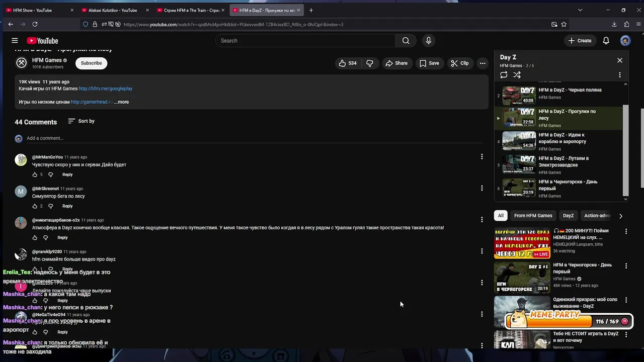This screenshot has height=362, width=644.
Task: Play Идем к кораблю и аэропорту thumbnail
Action: (519, 141)
